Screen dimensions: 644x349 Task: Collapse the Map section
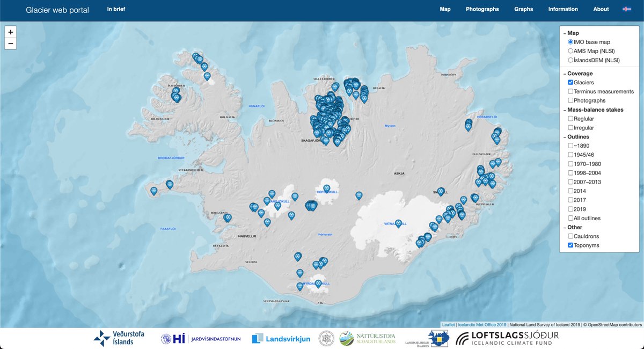(x=565, y=33)
